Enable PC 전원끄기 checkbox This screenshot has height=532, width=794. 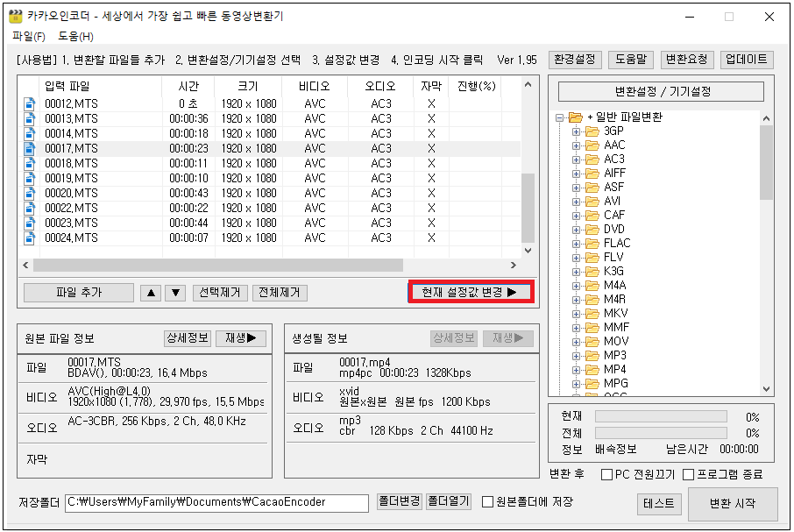(606, 475)
